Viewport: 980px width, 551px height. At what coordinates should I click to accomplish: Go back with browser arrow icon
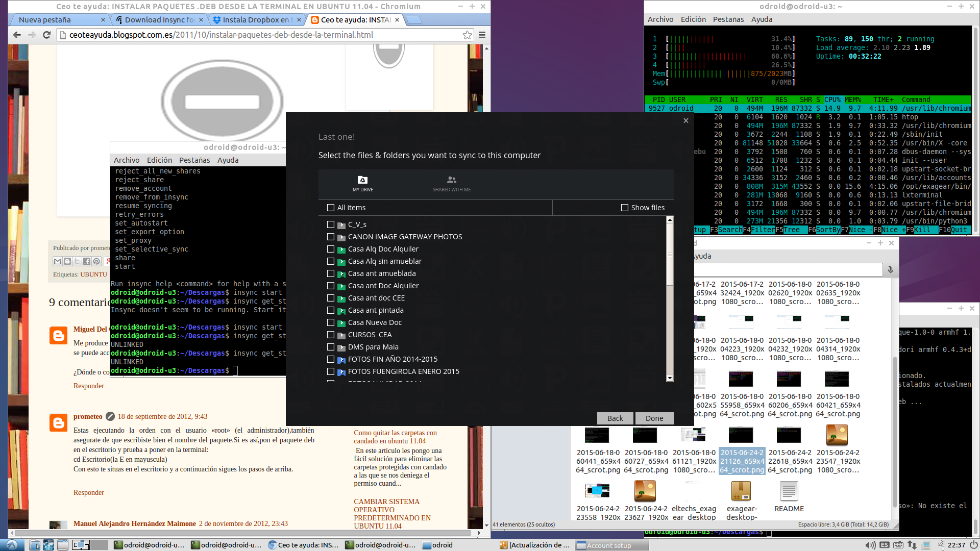17,35
